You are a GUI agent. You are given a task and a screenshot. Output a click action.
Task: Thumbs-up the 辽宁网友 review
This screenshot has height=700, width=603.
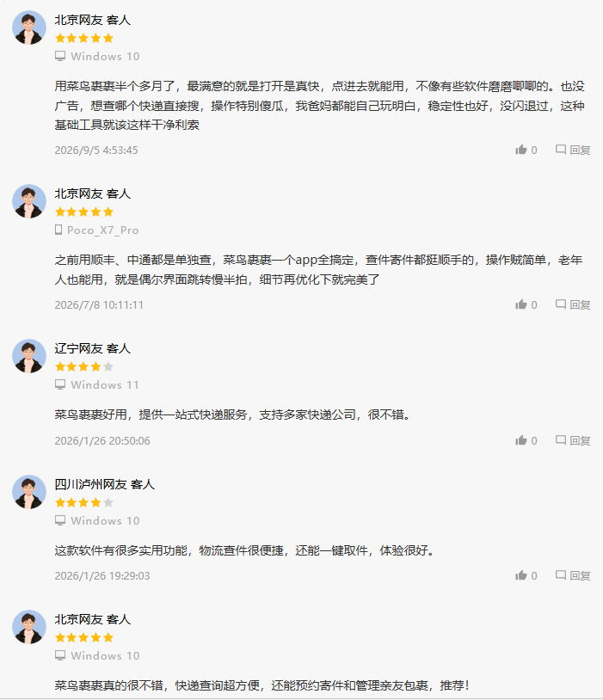(x=526, y=440)
